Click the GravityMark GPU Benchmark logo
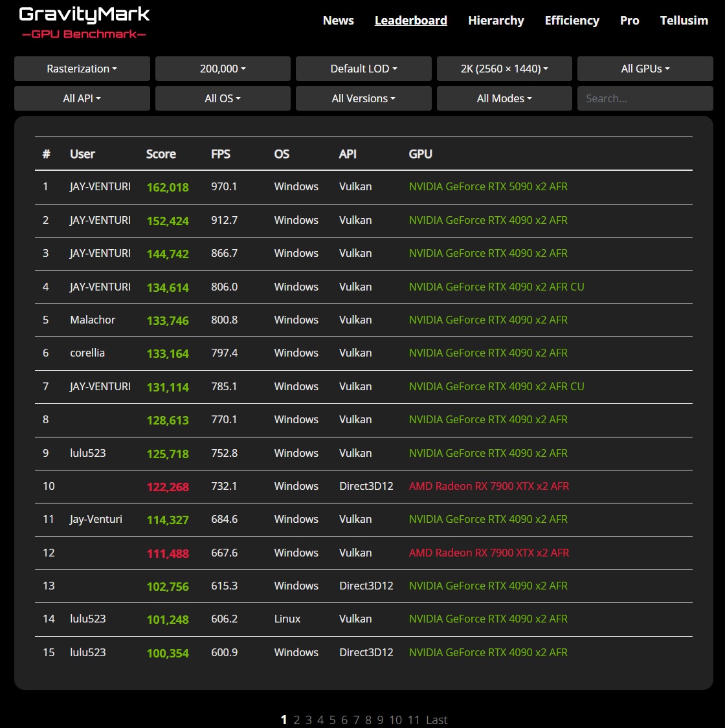The height and width of the screenshot is (728, 725). pyautogui.click(x=84, y=23)
